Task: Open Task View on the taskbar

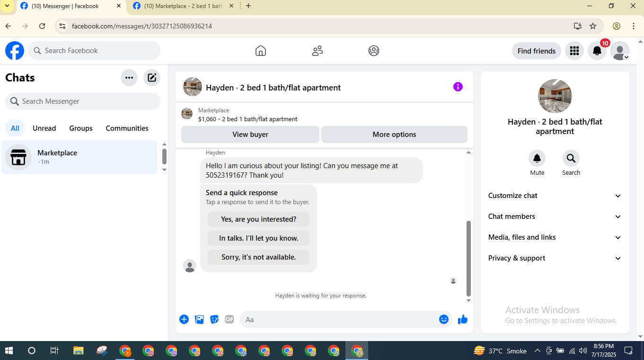Action: tap(54, 351)
